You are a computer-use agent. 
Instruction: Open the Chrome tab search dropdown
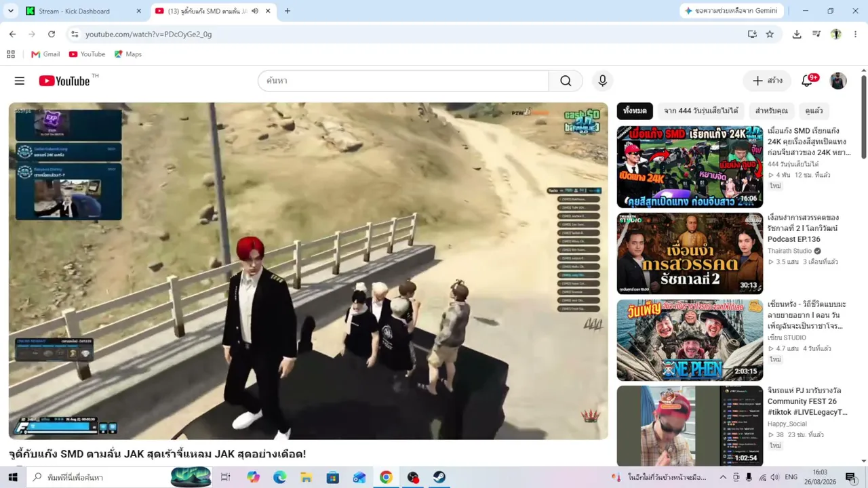[x=11, y=11]
